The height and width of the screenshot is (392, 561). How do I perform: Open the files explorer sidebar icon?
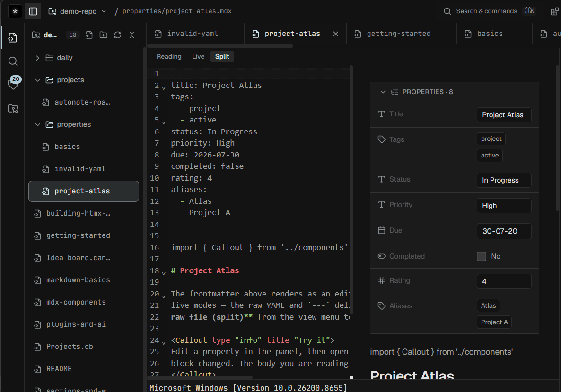click(12, 37)
